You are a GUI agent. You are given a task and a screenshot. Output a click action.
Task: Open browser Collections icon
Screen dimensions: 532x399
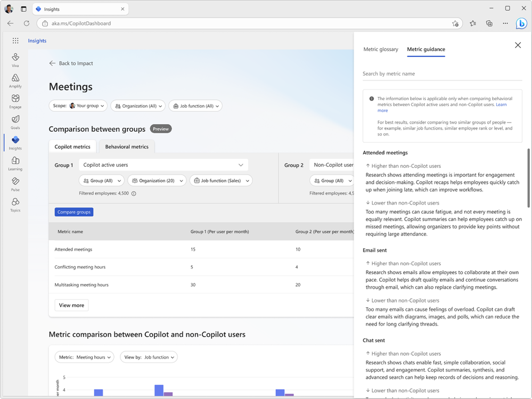(489, 23)
